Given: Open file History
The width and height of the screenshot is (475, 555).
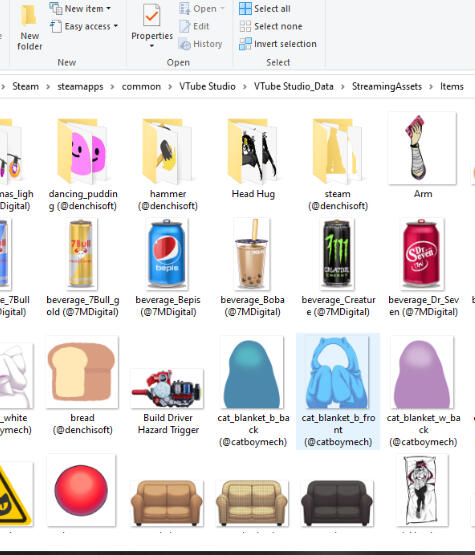Looking at the screenshot, I should tap(201, 44).
